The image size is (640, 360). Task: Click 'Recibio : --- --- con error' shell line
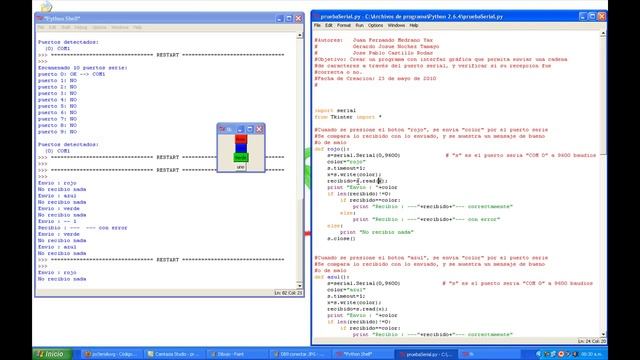(82, 228)
